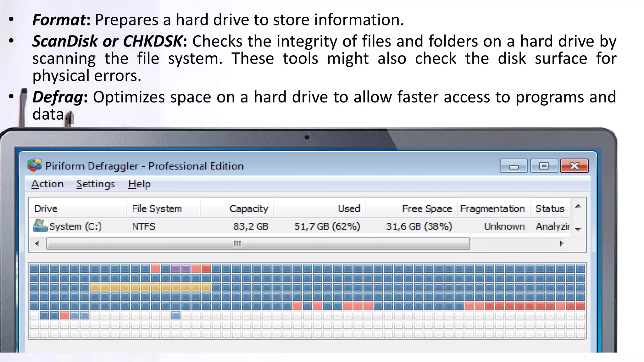Screen dimensions: 644x362
Task: Select the System (C:) drive row
Action: 299,226
